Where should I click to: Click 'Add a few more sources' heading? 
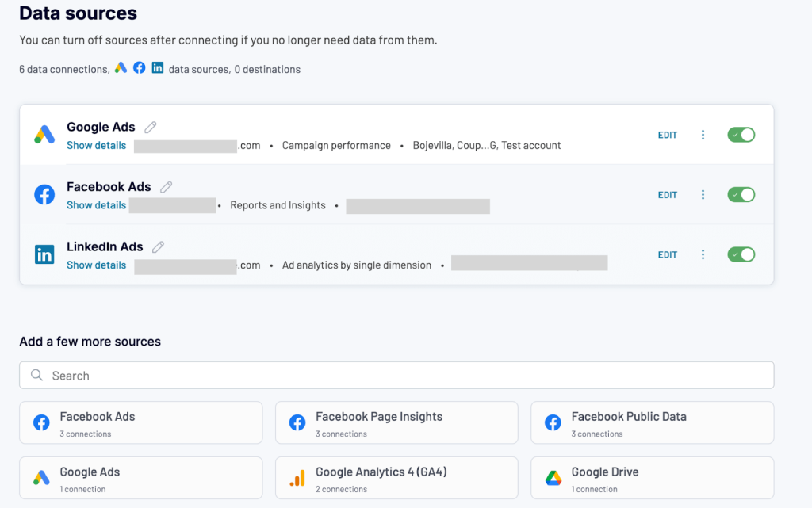(90, 342)
